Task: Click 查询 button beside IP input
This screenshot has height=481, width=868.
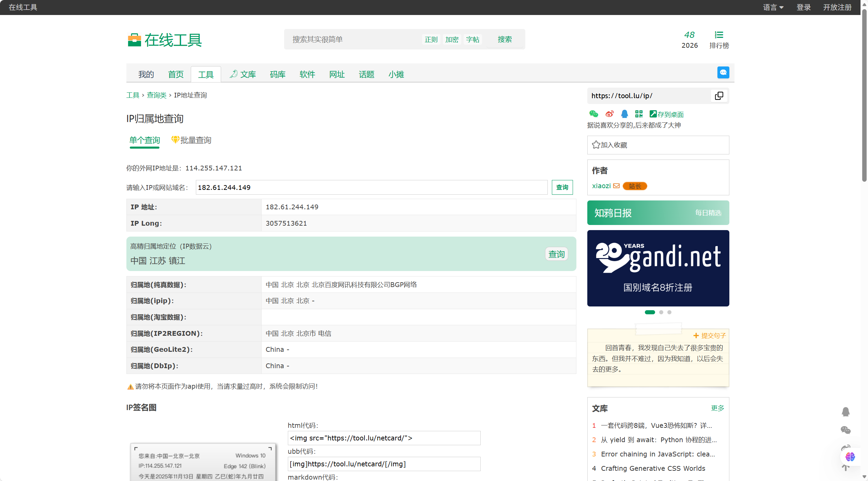Action: click(562, 187)
